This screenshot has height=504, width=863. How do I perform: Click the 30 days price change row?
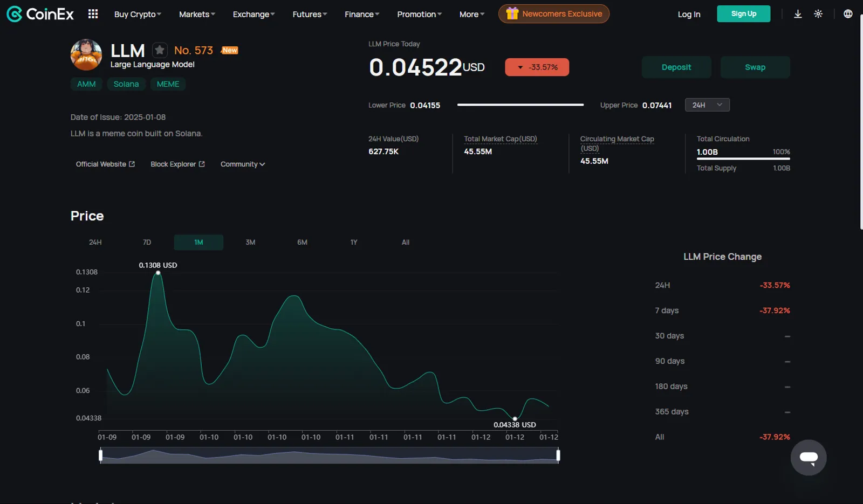pos(722,336)
